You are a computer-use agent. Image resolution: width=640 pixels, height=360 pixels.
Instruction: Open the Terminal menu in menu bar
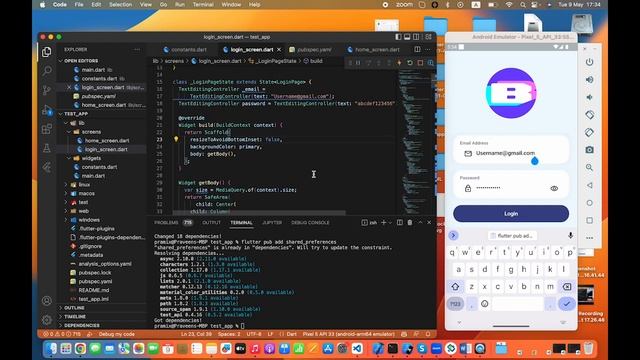coord(203,4)
